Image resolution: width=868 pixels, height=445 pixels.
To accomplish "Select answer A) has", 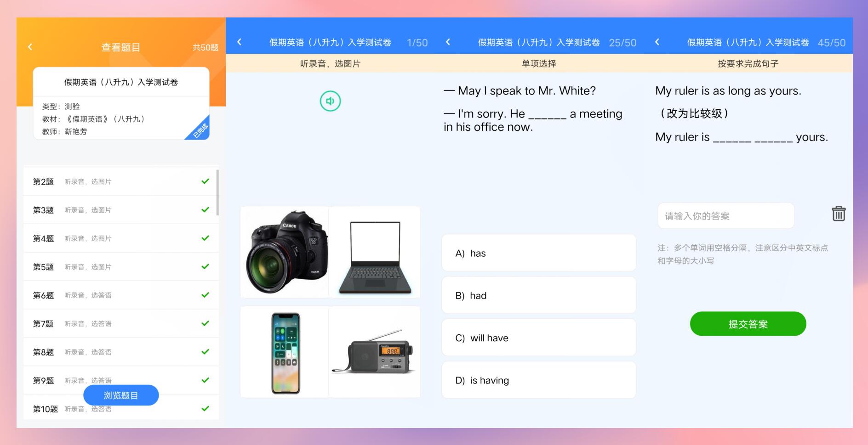I will [539, 253].
